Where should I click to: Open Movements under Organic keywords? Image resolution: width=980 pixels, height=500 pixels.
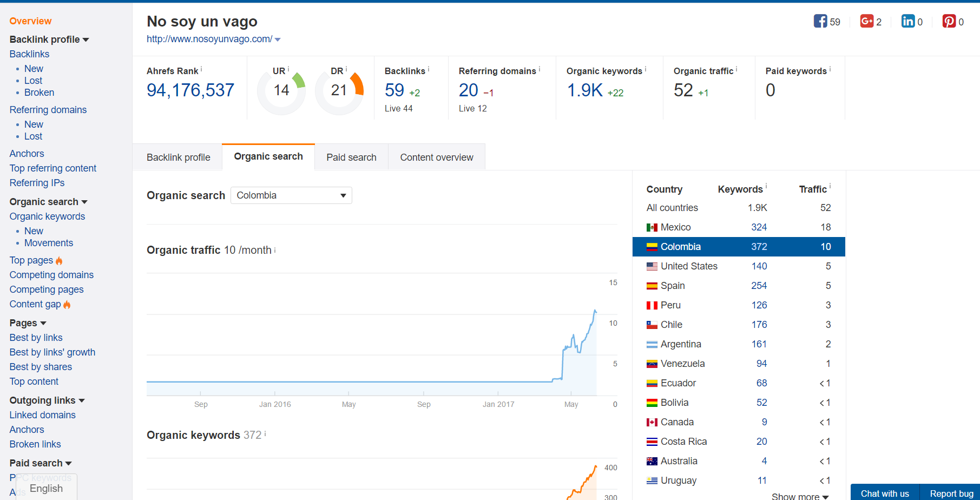[x=49, y=243]
